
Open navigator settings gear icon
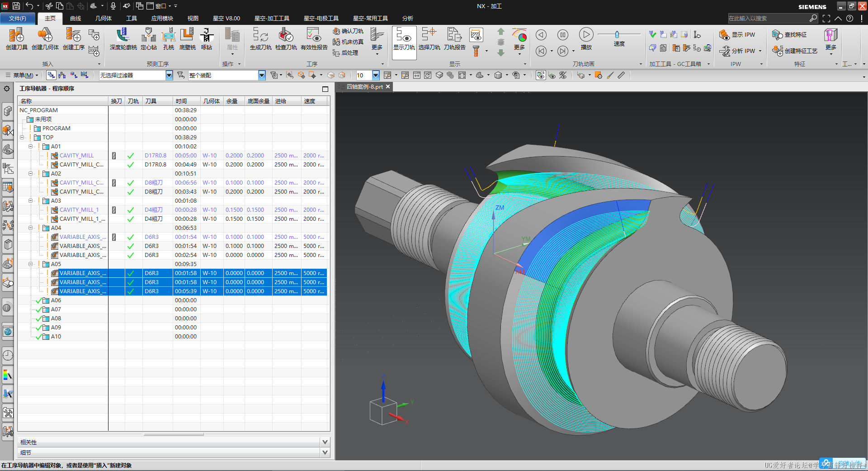(7, 89)
